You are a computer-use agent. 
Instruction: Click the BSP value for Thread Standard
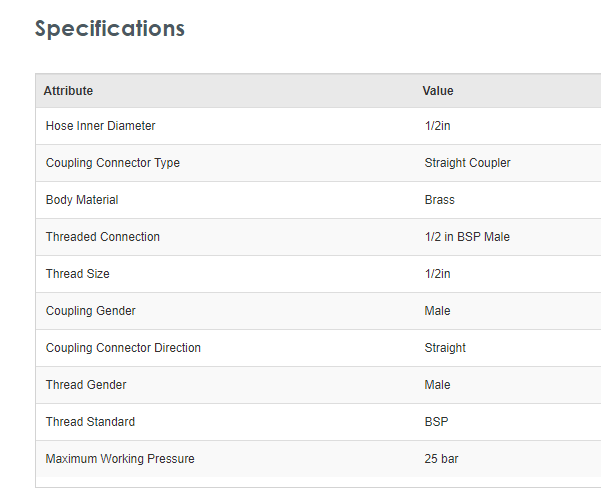[x=436, y=422]
